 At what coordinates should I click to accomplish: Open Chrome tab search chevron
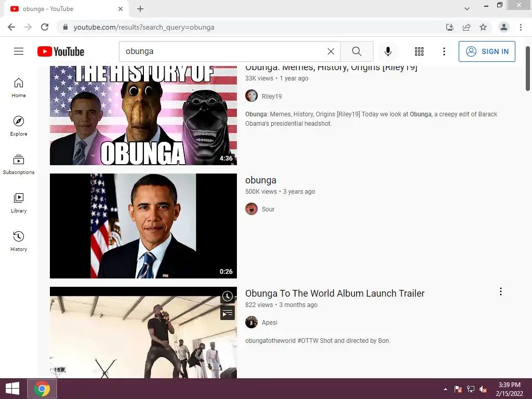(467, 9)
